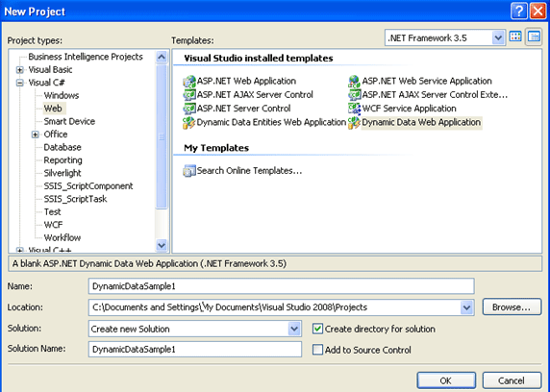
Task: Click the project Name text field
Action: coord(282,286)
